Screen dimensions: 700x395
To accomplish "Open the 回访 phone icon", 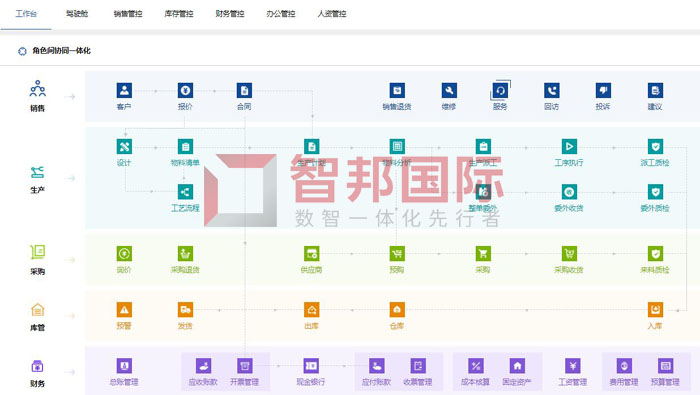I will (x=552, y=91).
